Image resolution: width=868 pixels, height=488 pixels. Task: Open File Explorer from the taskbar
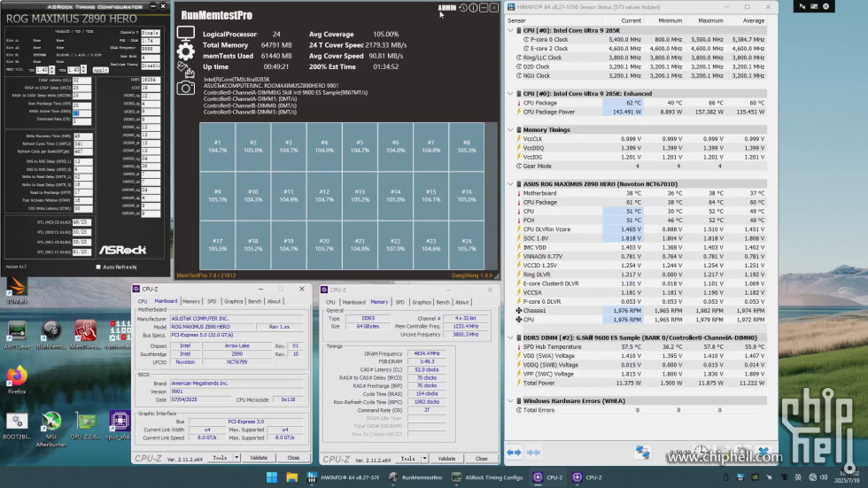pos(291,477)
